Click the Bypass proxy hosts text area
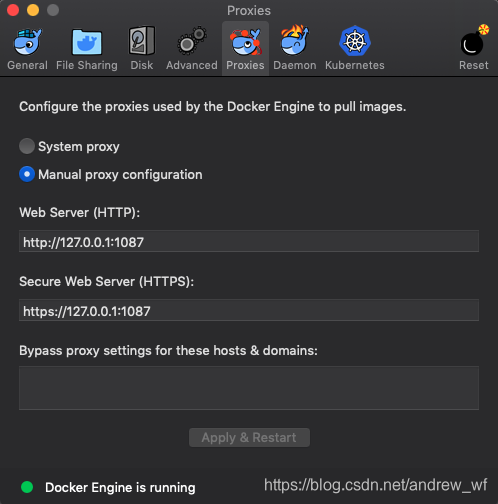The height and width of the screenshot is (504, 498). tap(249, 388)
